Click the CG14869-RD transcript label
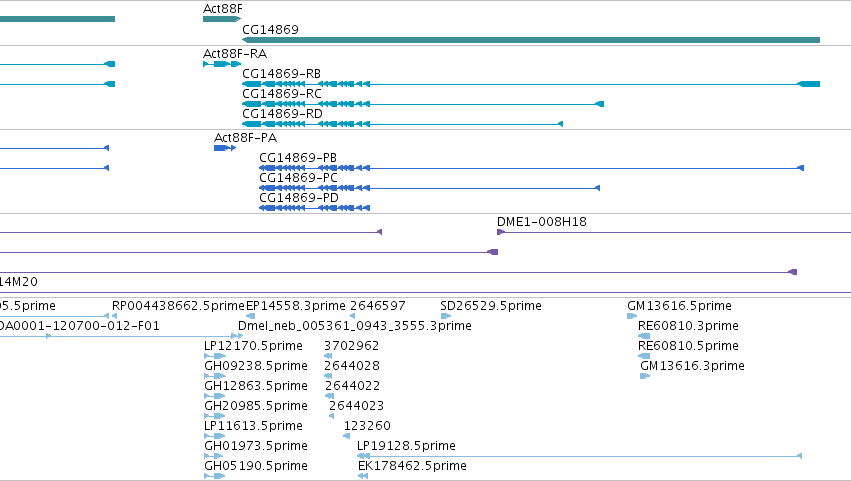The height and width of the screenshot is (481, 851). coord(282,113)
